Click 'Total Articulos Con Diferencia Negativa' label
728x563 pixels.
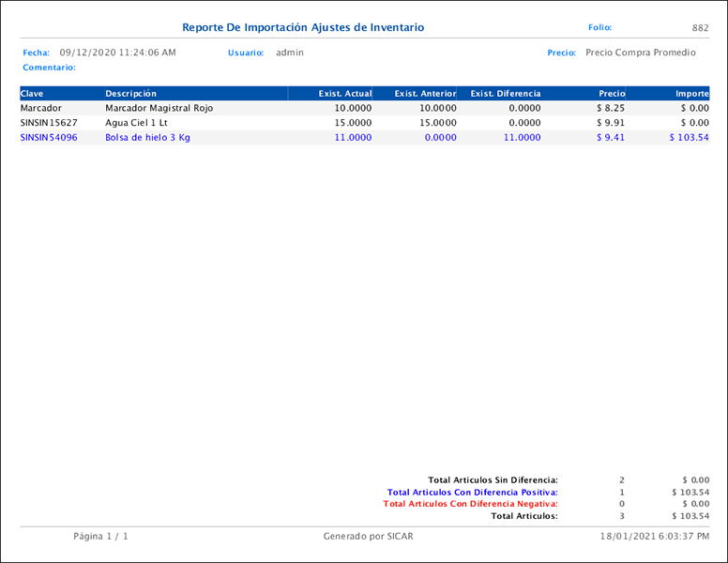(470, 504)
